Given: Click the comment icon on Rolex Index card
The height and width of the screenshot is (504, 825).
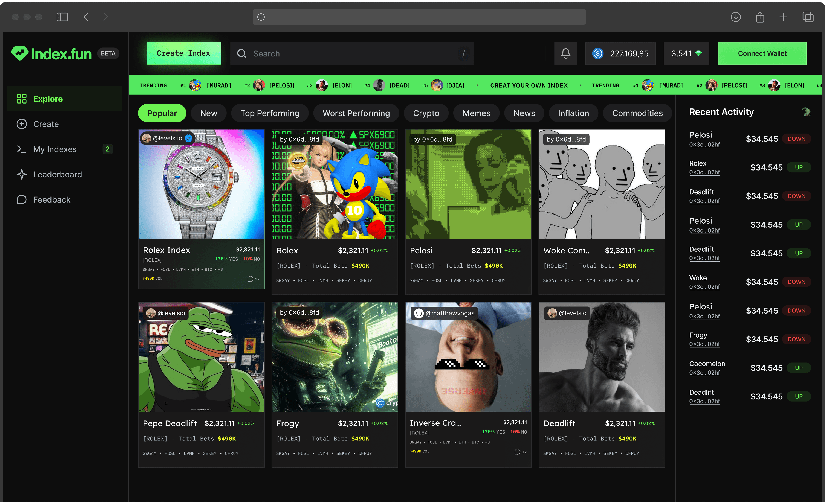Looking at the screenshot, I should click(250, 279).
